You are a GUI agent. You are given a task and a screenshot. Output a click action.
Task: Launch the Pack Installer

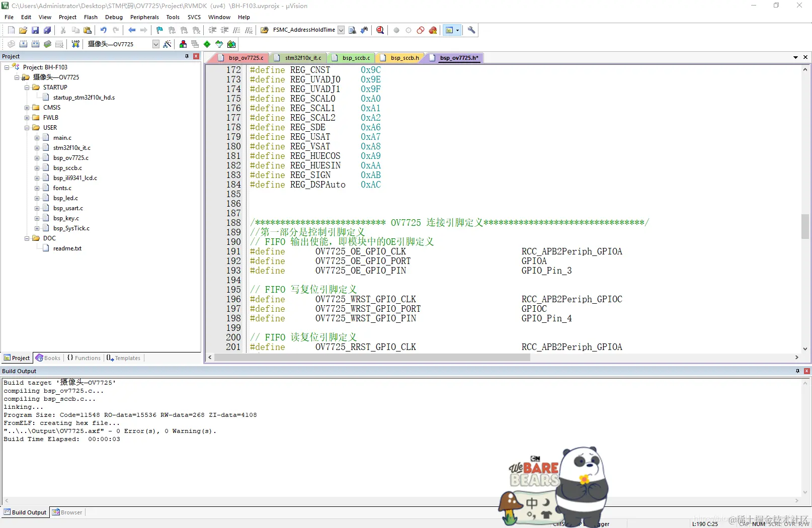pos(231,44)
